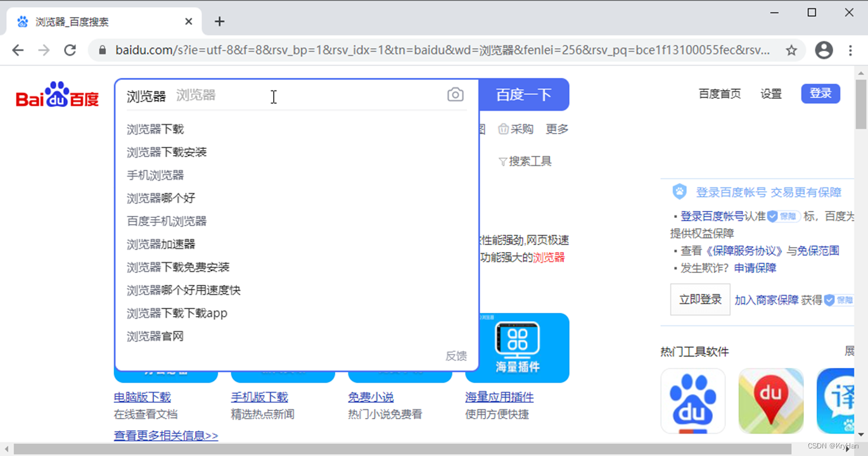Open 查看更多相关信息>> link
The image size is (868, 456).
(x=166, y=436)
